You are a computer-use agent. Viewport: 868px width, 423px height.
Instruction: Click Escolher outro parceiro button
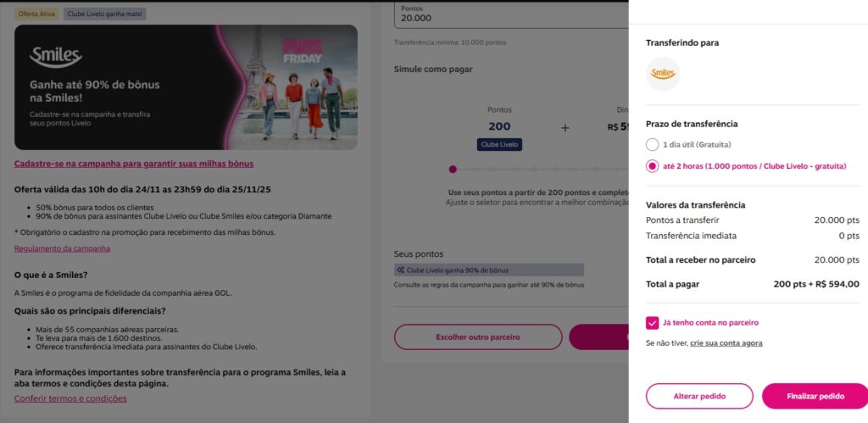coord(478,337)
